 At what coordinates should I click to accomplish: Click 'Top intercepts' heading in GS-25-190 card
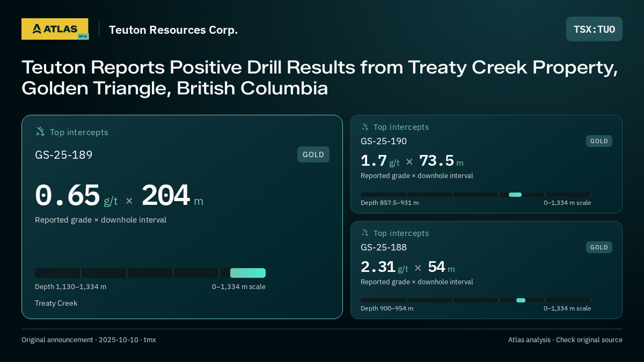pos(401,127)
